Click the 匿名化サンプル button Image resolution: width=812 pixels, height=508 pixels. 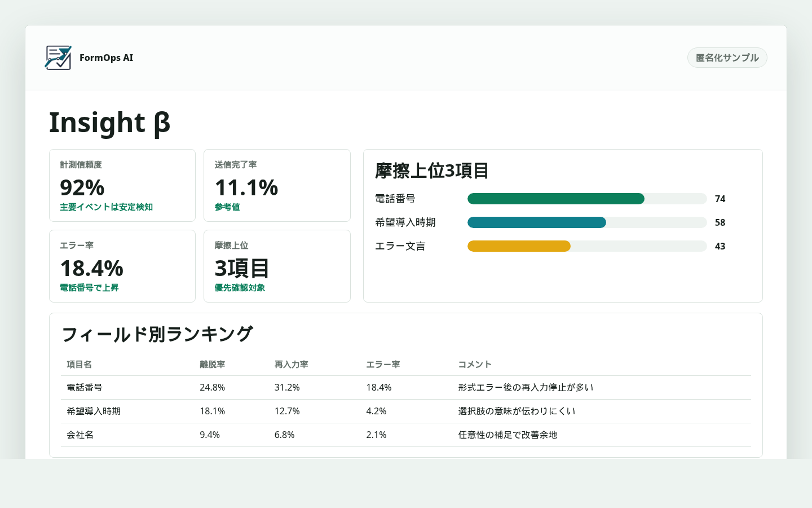[727, 57]
